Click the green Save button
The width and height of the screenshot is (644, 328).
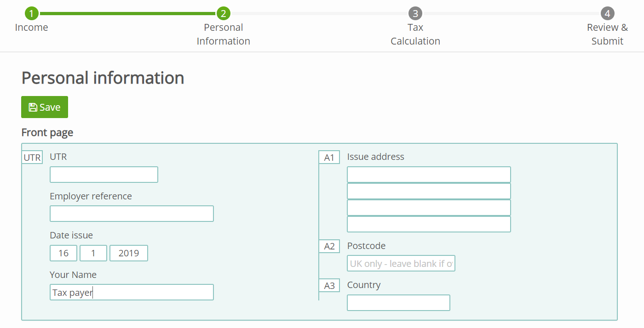coord(45,107)
